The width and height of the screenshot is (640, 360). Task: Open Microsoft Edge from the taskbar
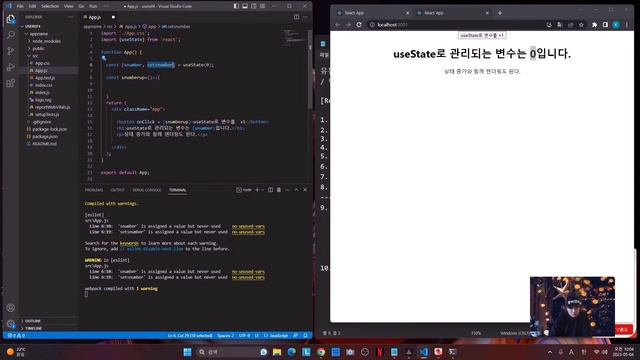(292, 352)
